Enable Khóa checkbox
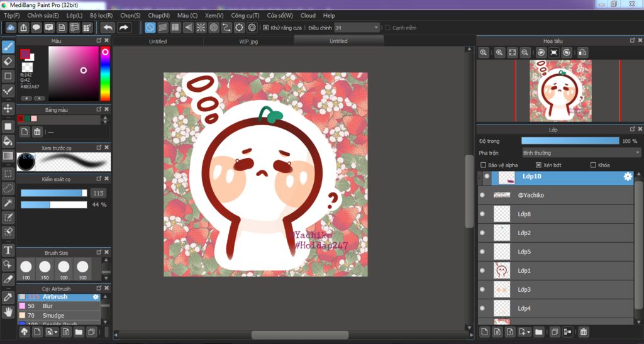Viewport: 644px width, 344px height. click(593, 165)
